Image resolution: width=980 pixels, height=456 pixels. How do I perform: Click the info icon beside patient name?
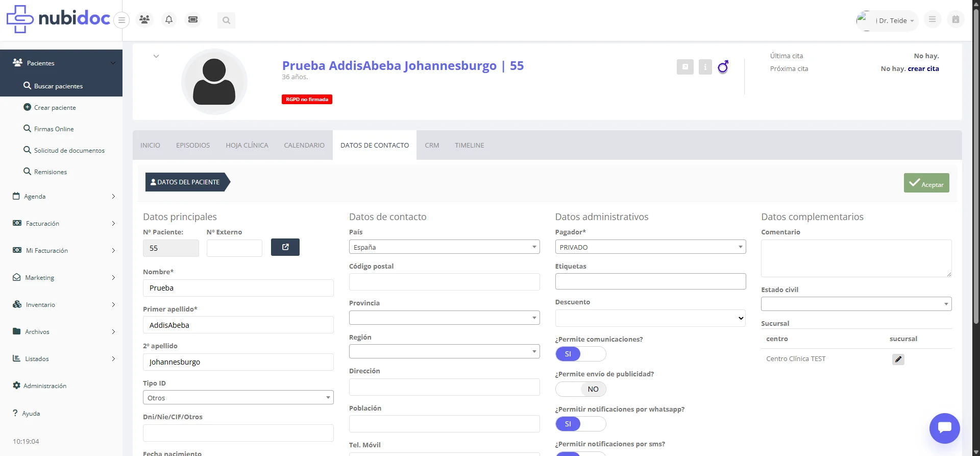(705, 67)
